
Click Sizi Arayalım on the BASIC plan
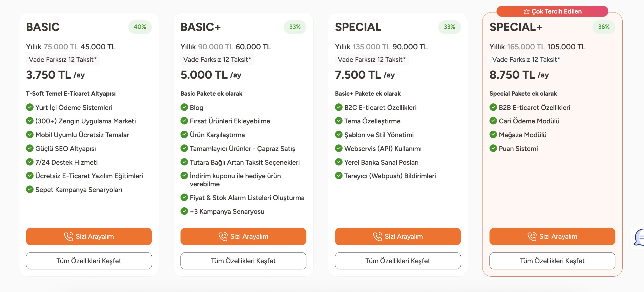(x=89, y=236)
